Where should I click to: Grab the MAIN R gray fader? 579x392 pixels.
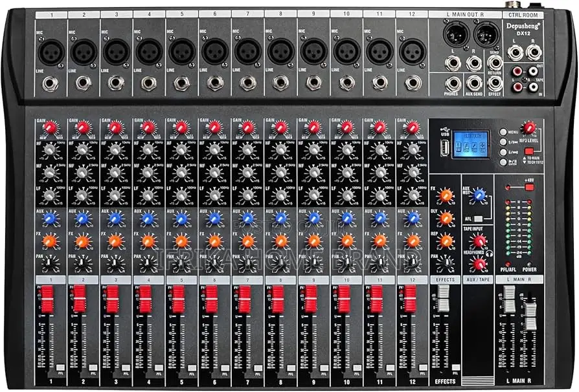(x=531, y=316)
